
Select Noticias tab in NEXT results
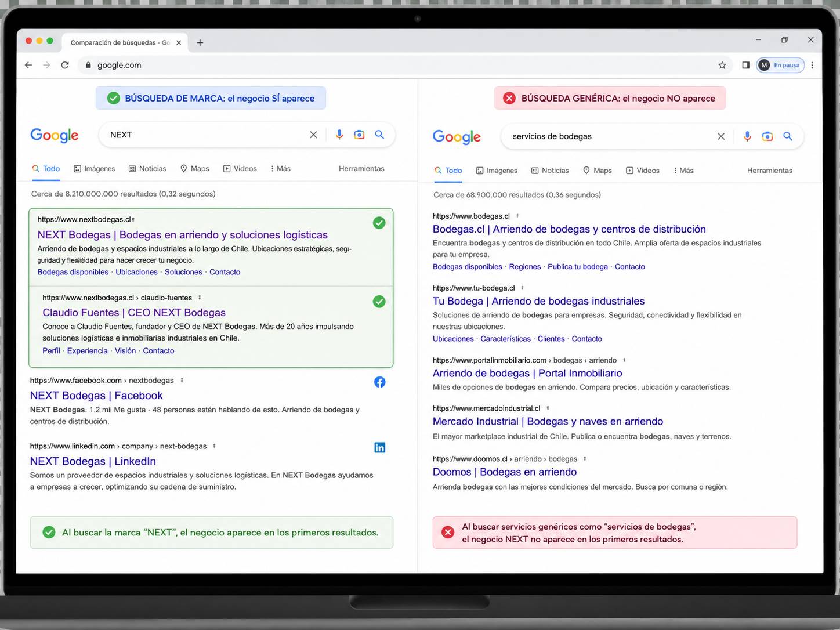(147, 169)
